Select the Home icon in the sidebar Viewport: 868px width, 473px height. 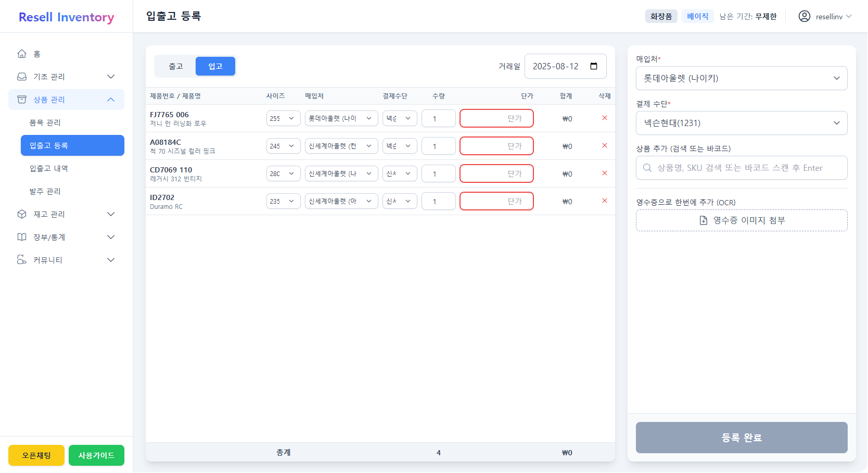coord(21,53)
